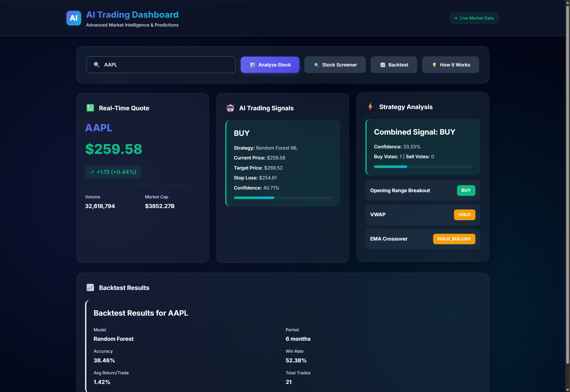Click the BUY badge for Opening Range Breakout
The image size is (570, 392).
tap(466, 190)
